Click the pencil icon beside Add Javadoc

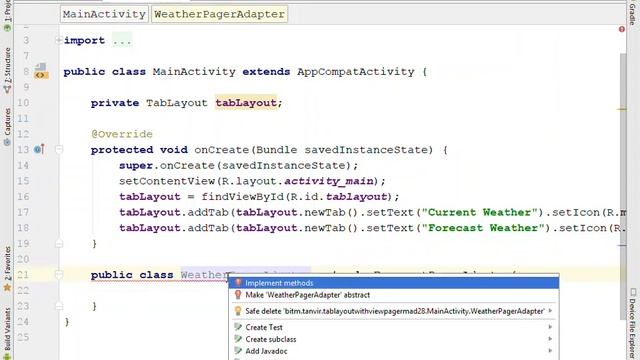point(238,351)
